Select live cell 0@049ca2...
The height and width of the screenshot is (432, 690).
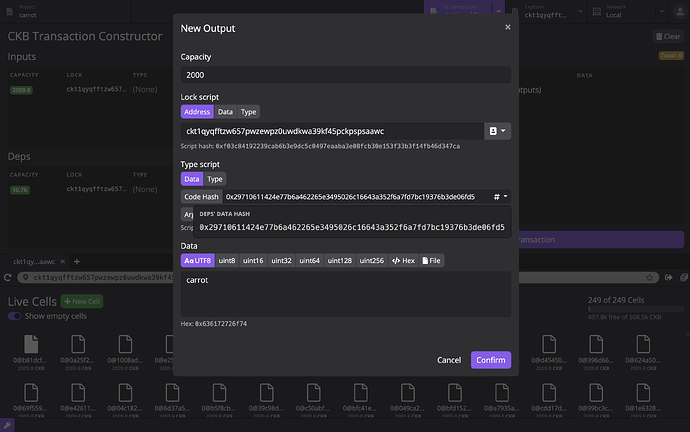point(407,399)
